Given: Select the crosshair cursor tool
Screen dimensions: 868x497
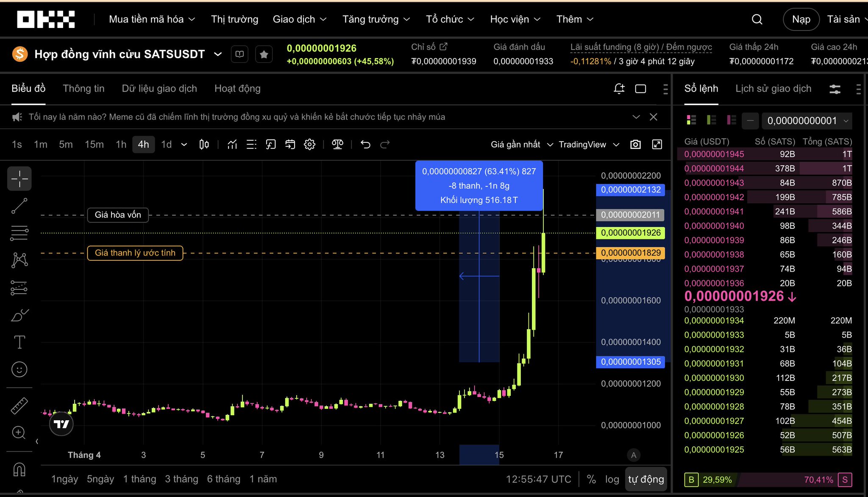Looking at the screenshot, I should (19, 179).
